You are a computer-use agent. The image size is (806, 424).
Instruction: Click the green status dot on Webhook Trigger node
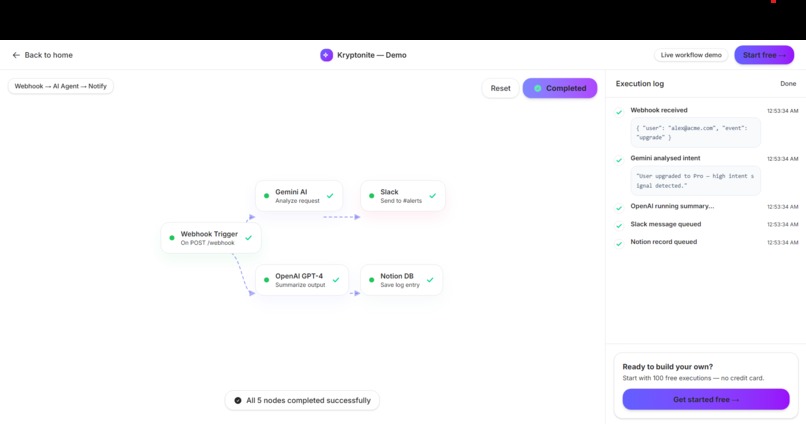172,238
